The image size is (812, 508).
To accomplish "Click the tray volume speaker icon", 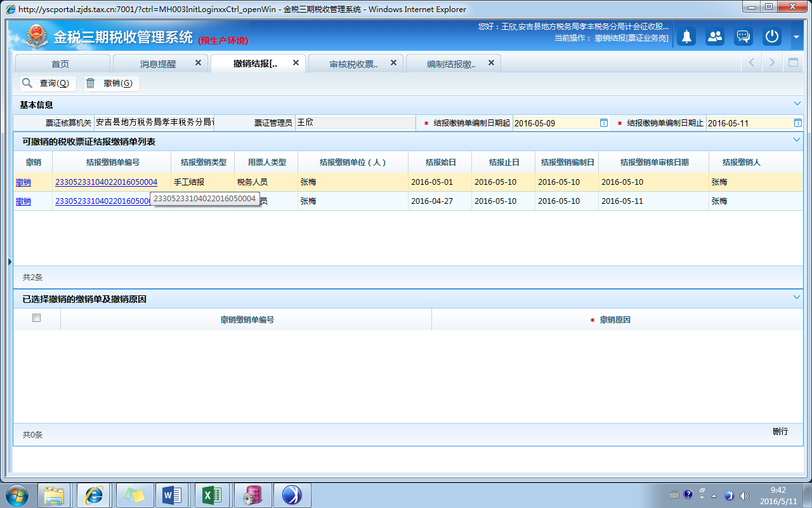I will pos(744,495).
